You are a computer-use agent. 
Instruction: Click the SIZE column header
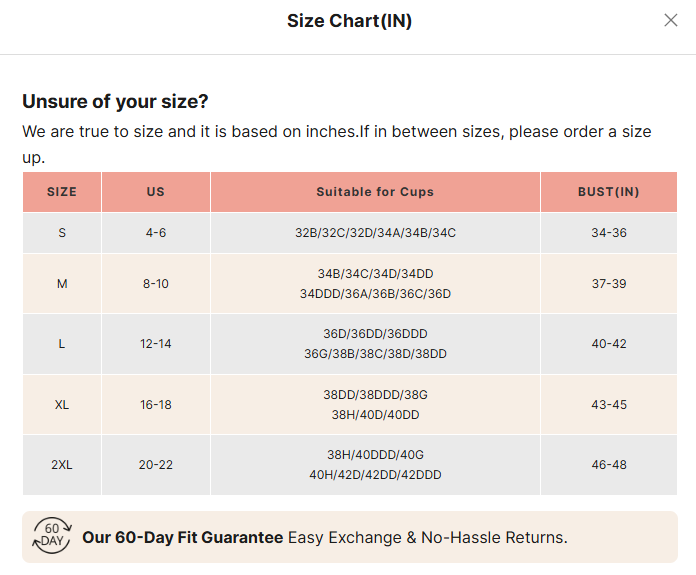coord(62,192)
